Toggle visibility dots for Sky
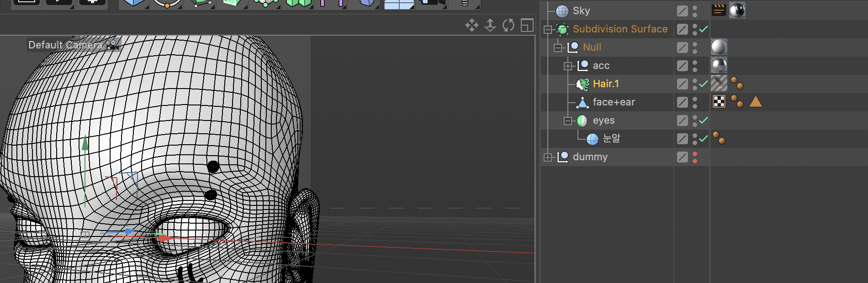Screen dimensions: 868x283 695,11
